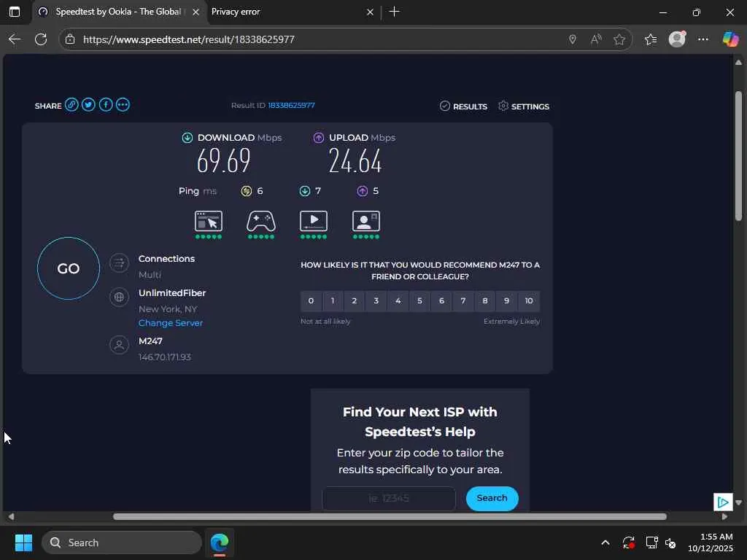Image resolution: width=747 pixels, height=560 pixels.
Task: Rate M247 recommendation as 7
Action: [463, 301]
